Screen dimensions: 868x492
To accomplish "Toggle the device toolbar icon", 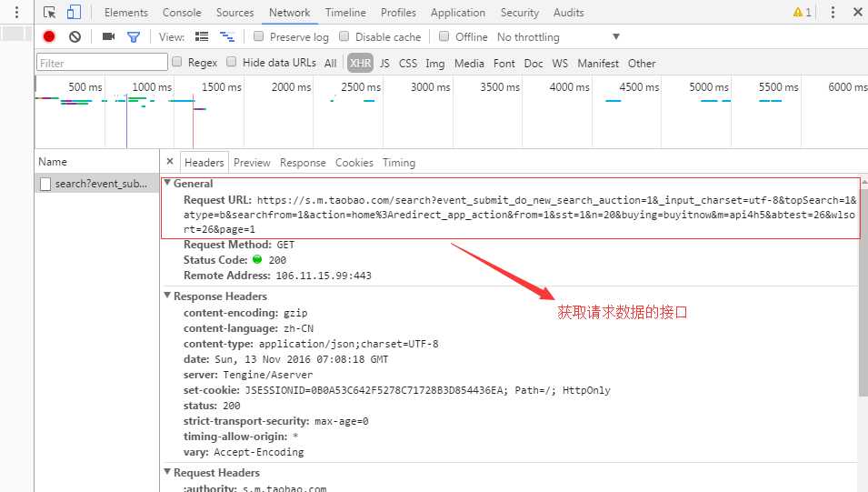I will pyautogui.click(x=74, y=12).
